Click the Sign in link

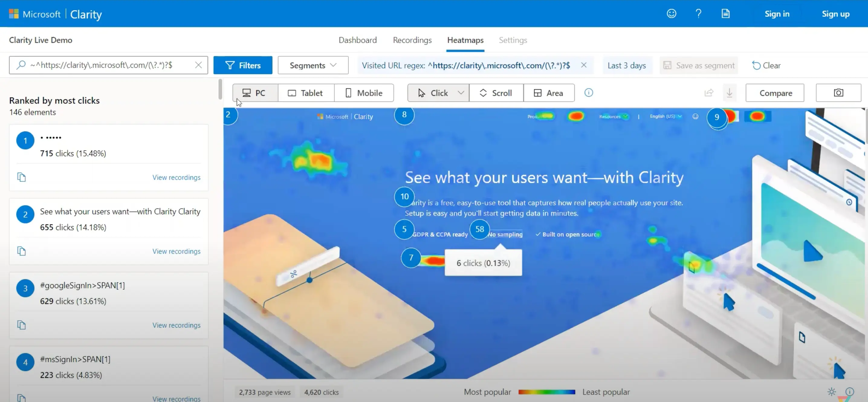(x=777, y=14)
